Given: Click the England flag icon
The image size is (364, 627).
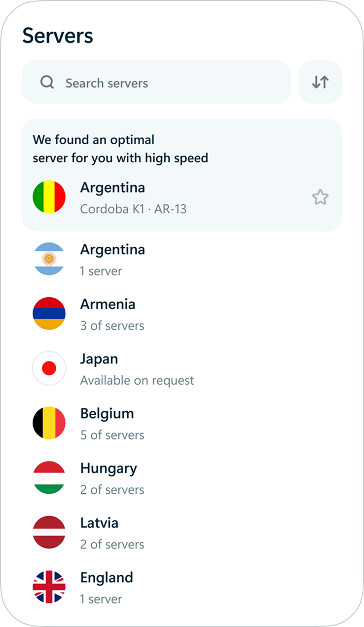Looking at the screenshot, I should click(49, 587).
